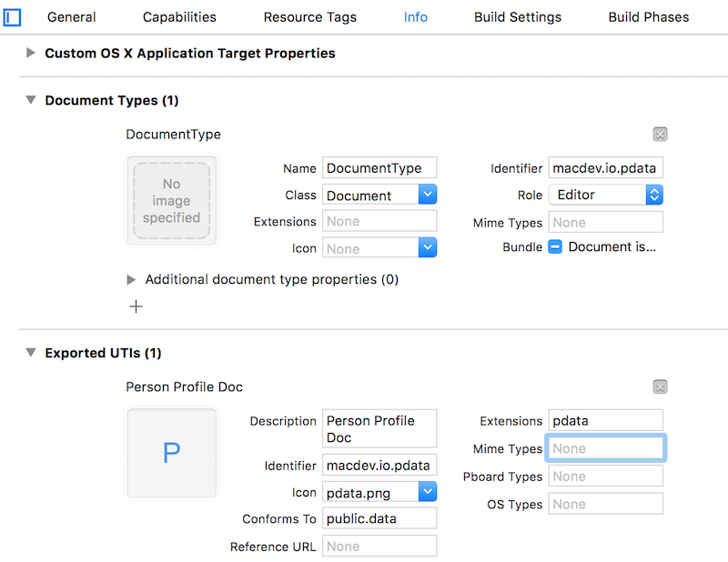
Task: Toggle the navigator sidebar panel icon
Action: click(13, 16)
